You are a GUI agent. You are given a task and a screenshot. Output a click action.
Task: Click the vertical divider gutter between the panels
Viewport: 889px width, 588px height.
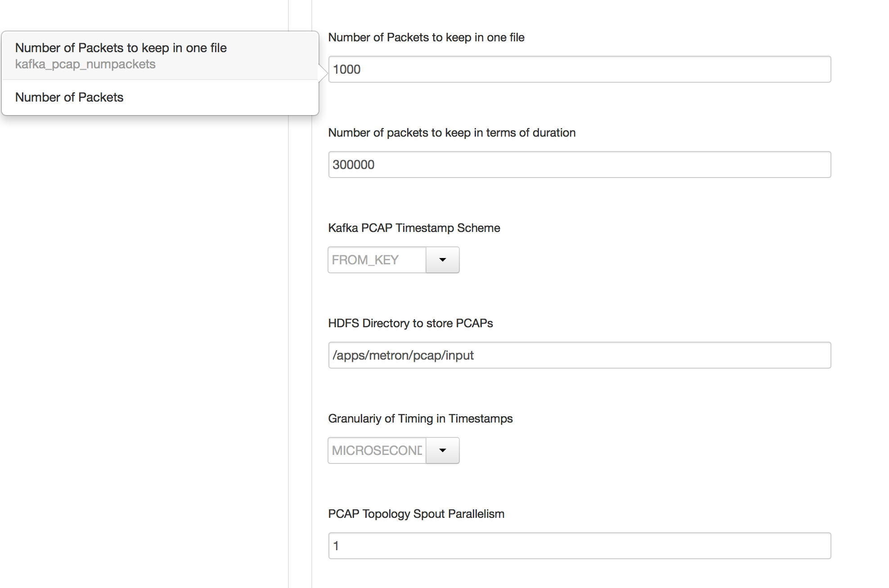[300, 315]
